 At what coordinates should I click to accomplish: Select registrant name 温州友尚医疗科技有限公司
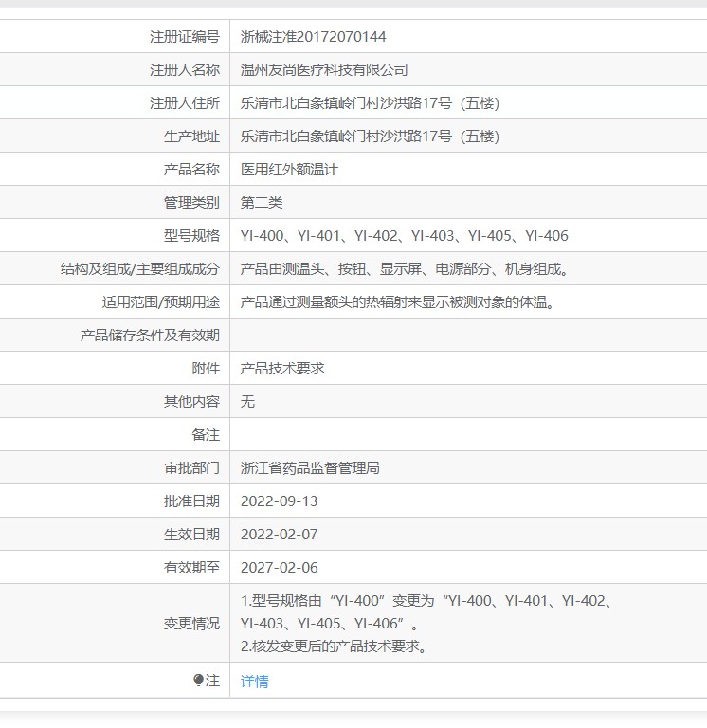pyautogui.click(x=324, y=69)
